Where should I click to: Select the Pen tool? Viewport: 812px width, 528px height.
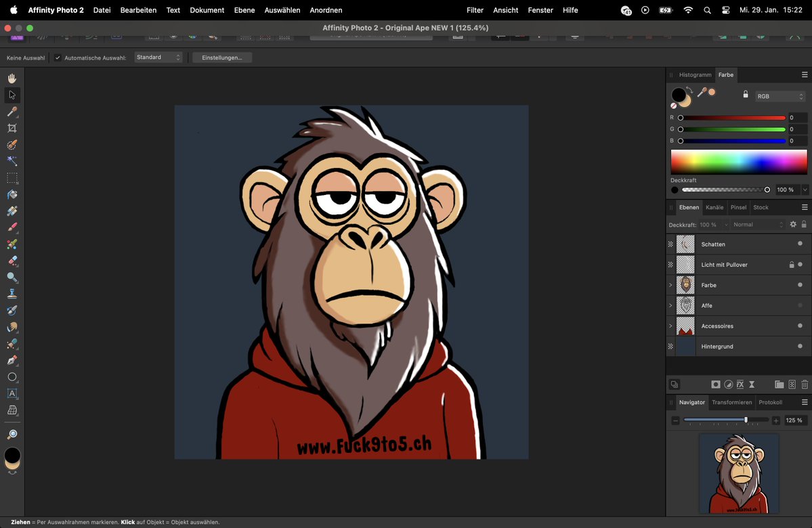pyautogui.click(x=12, y=360)
